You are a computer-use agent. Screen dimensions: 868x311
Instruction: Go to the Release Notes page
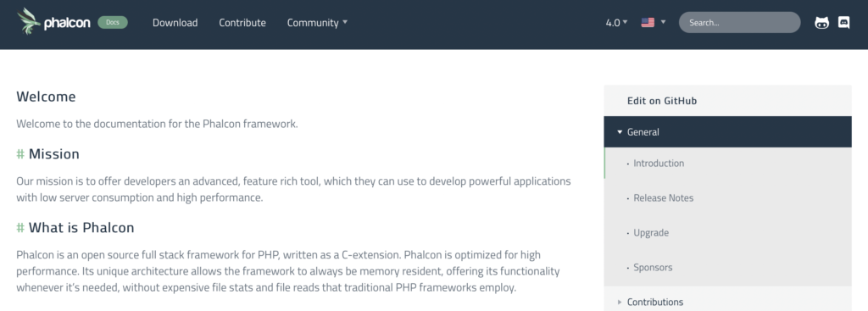(663, 197)
